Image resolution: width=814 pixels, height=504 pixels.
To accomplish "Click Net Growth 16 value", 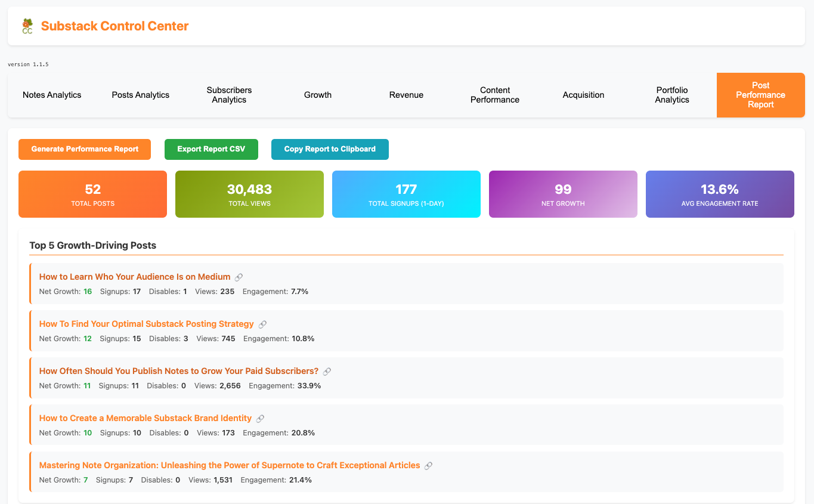I will click(x=88, y=292).
